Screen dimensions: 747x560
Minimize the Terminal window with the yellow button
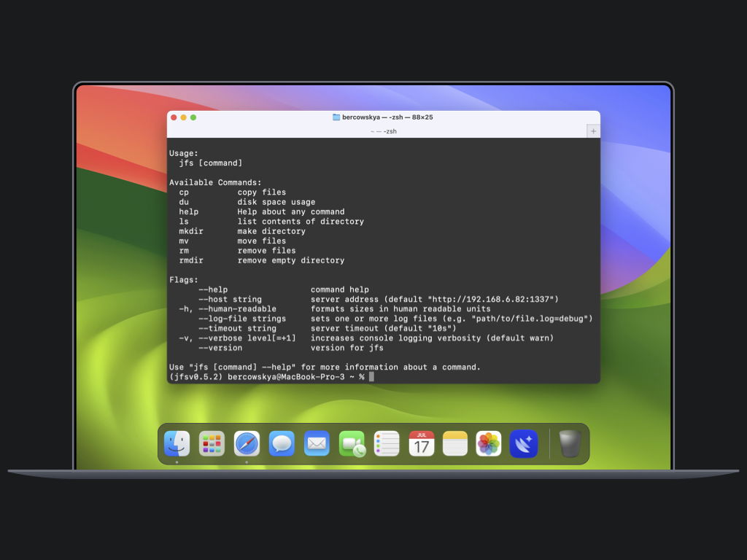click(x=184, y=117)
